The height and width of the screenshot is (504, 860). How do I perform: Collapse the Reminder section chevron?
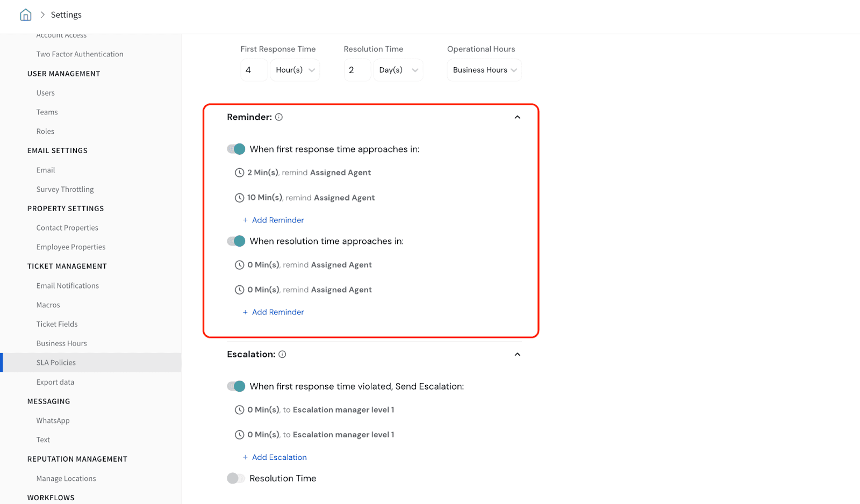point(517,118)
